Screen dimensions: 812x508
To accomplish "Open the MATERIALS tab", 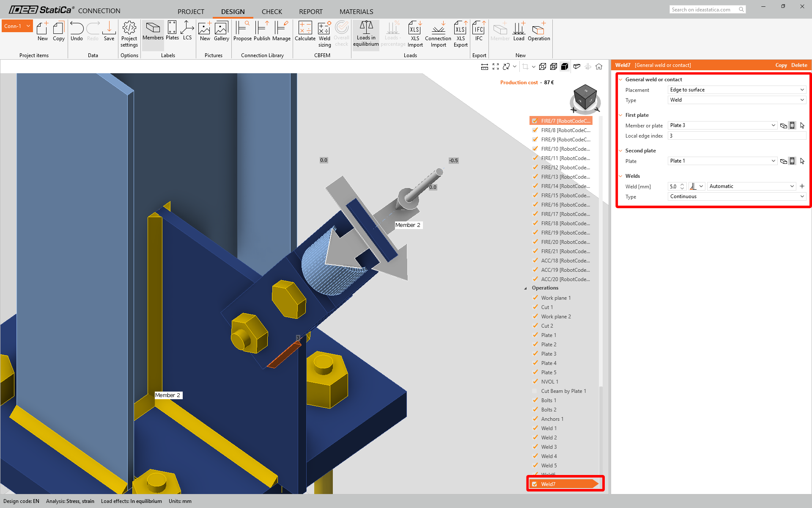I will coord(356,11).
